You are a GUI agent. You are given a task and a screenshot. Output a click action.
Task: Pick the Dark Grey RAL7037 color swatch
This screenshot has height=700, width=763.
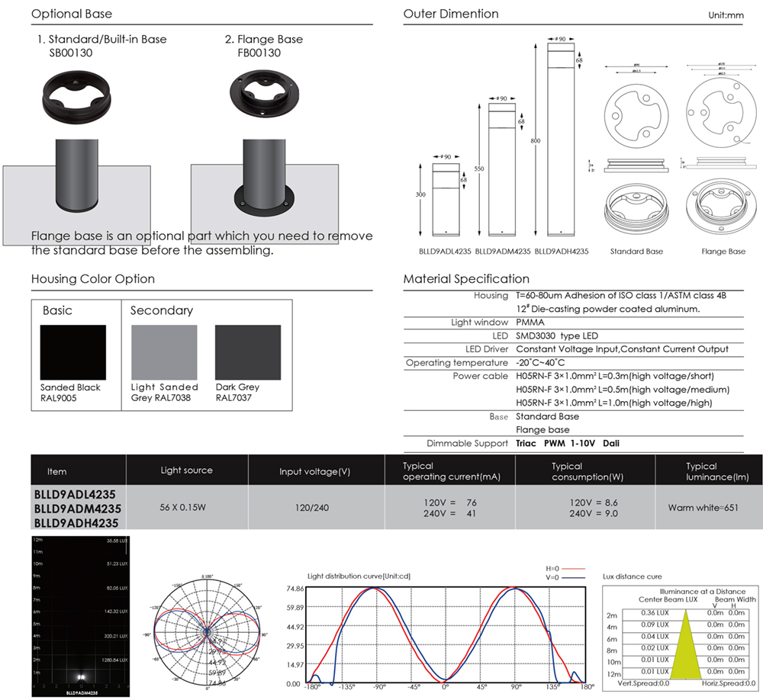[248, 352]
